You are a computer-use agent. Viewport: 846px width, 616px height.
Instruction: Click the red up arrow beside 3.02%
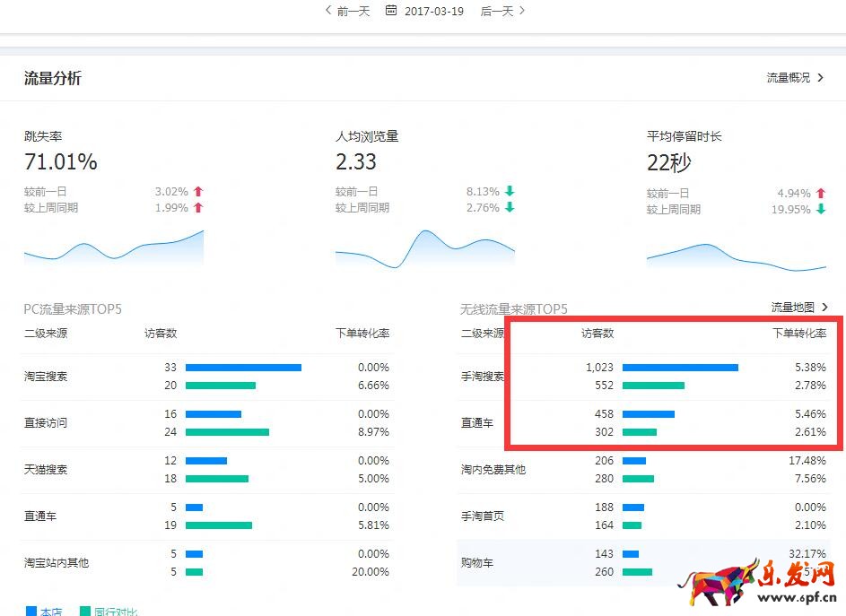[198, 192]
